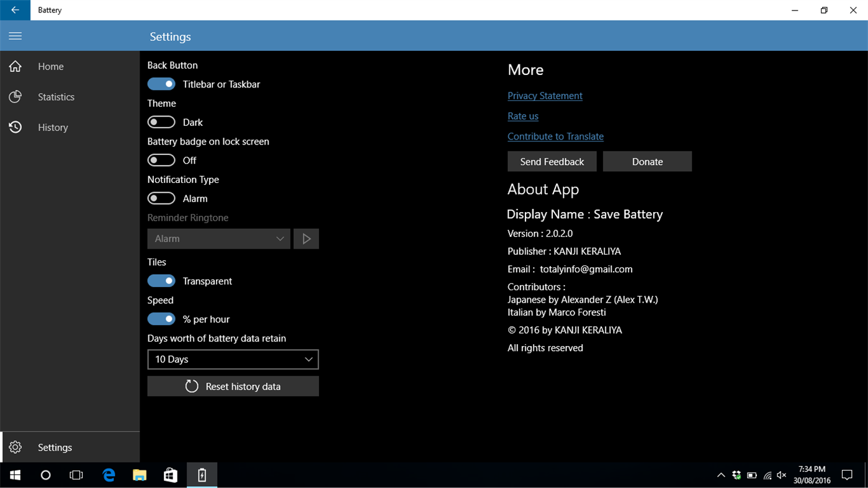
Task: Open the Statistics page
Action: pos(56,97)
